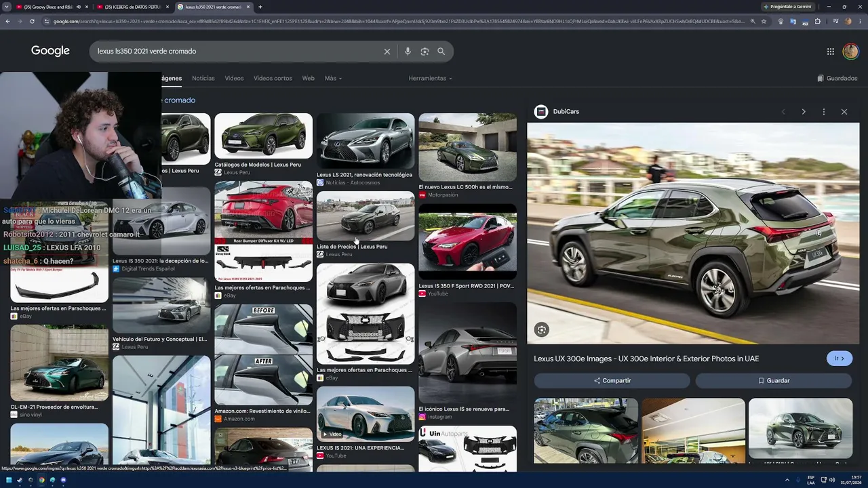Close the image preview panel
This screenshot has width=868, height=488.
click(844, 112)
